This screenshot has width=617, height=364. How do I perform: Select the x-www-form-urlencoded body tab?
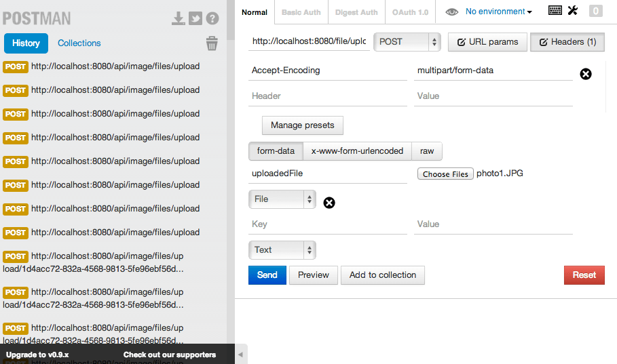point(357,151)
